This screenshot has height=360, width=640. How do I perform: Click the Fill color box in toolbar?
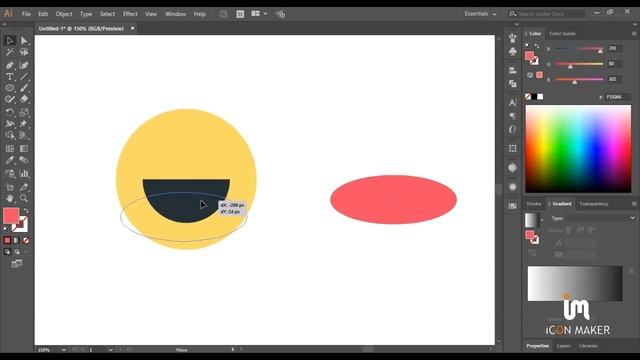tap(11, 216)
